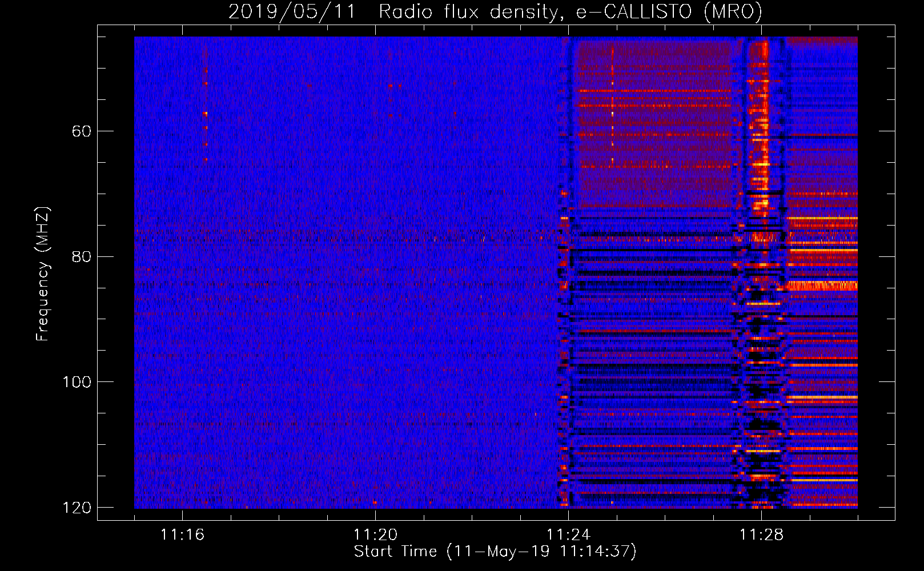This screenshot has width=924, height=571.
Task: Click the 100 frequency tick label
Action: (x=77, y=382)
